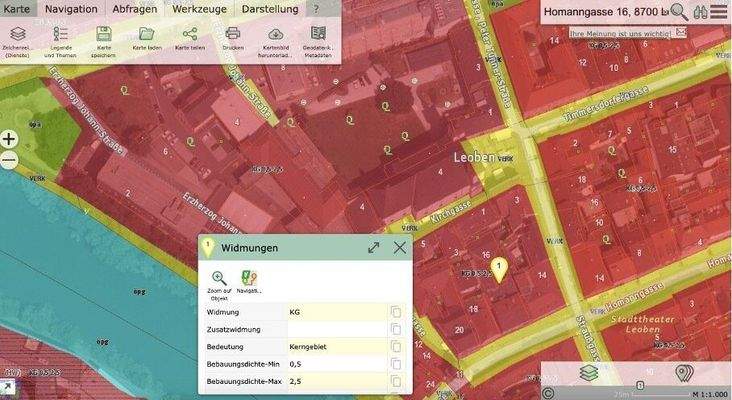Copy the Widmung value KG
Image resolution: width=732 pixels, height=400 pixels.
coord(396,312)
